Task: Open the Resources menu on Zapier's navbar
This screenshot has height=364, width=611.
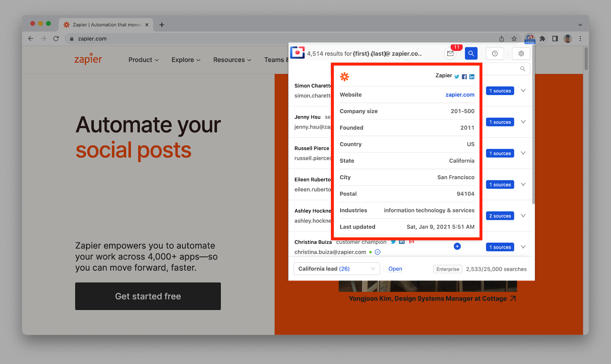Action: (x=233, y=60)
